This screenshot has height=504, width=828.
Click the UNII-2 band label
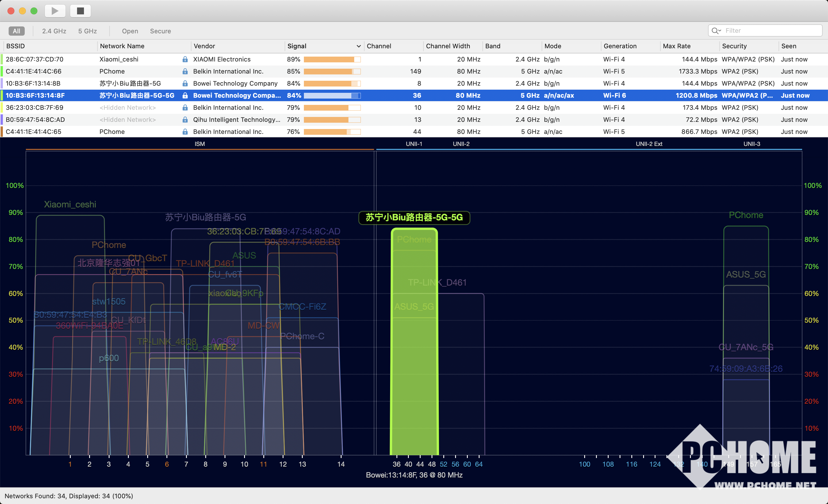461,144
